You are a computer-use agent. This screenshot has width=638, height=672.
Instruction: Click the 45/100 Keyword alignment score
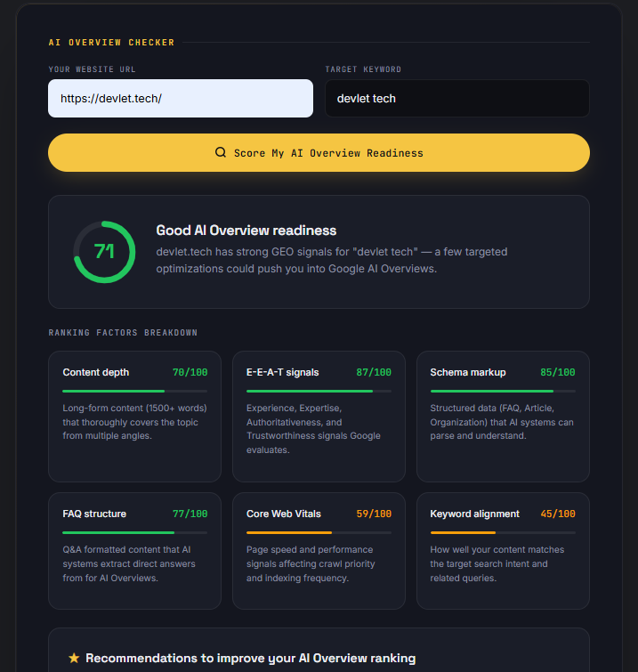557,514
